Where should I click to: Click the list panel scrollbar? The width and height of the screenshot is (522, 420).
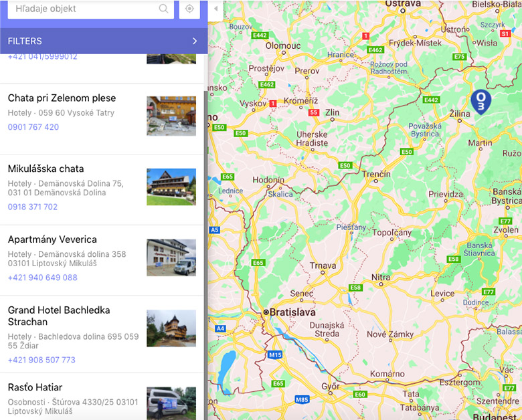point(205,256)
